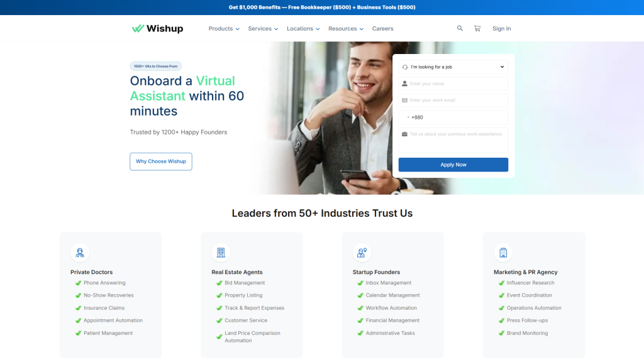Click the Marketing & PR Agency icon

click(x=503, y=253)
